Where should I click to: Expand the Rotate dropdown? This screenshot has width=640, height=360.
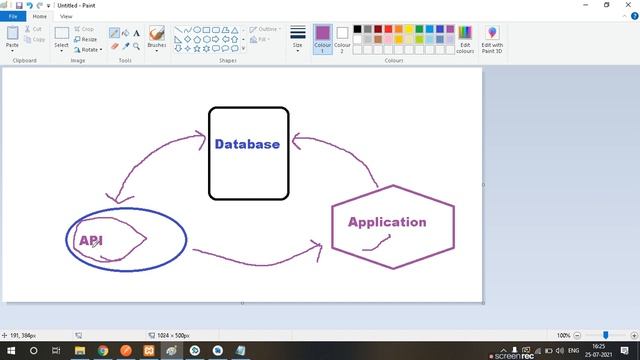pyautogui.click(x=101, y=50)
